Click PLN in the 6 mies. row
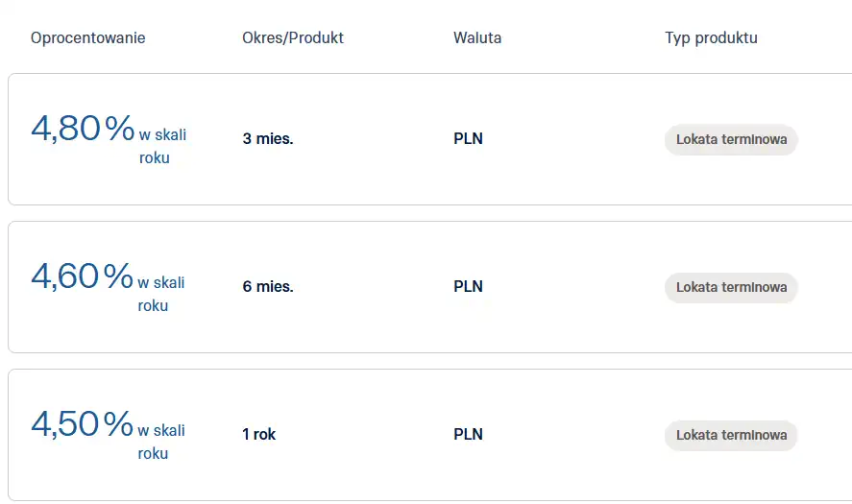The height and width of the screenshot is (504, 852). click(x=468, y=286)
